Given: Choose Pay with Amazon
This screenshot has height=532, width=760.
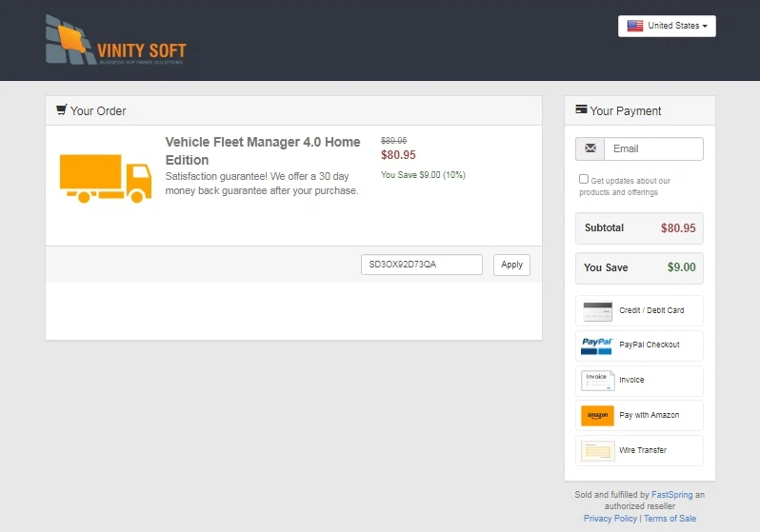Looking at the screenshot, I should tap(639, 415).
